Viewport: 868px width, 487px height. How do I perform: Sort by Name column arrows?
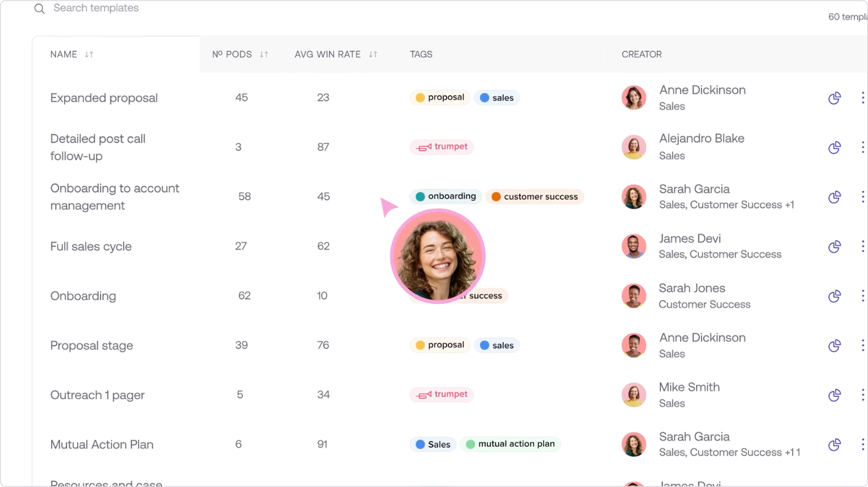89,54
